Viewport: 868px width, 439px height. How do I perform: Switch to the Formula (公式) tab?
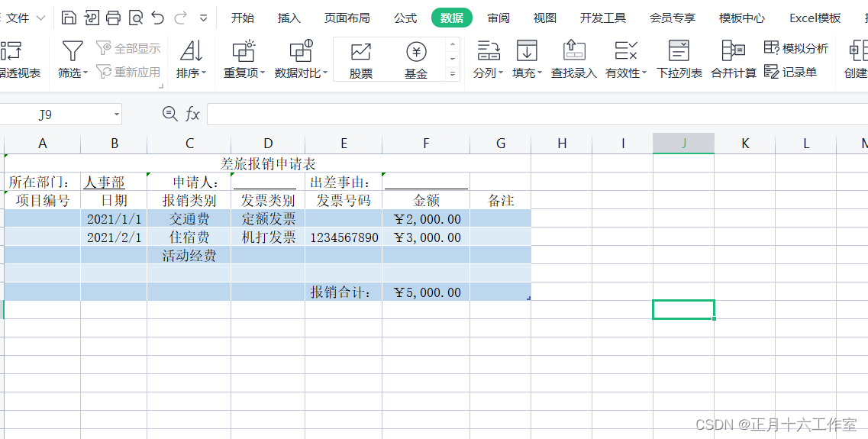pos(405,18)
